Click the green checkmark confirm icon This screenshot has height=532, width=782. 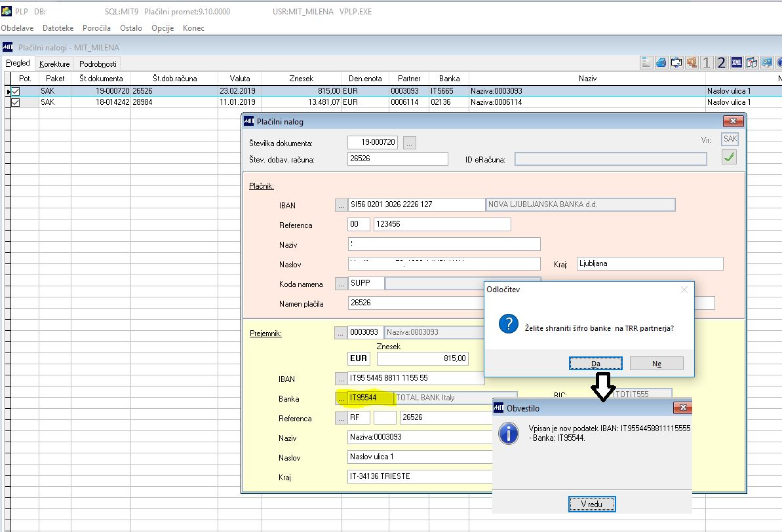(728, 157)
